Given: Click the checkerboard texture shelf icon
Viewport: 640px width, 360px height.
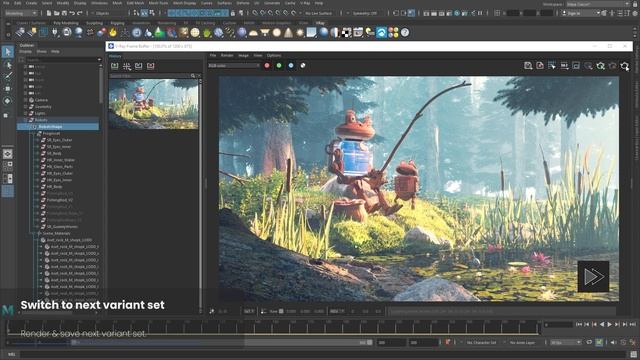Looking at the screenshot, I should [x=346, y=33].
